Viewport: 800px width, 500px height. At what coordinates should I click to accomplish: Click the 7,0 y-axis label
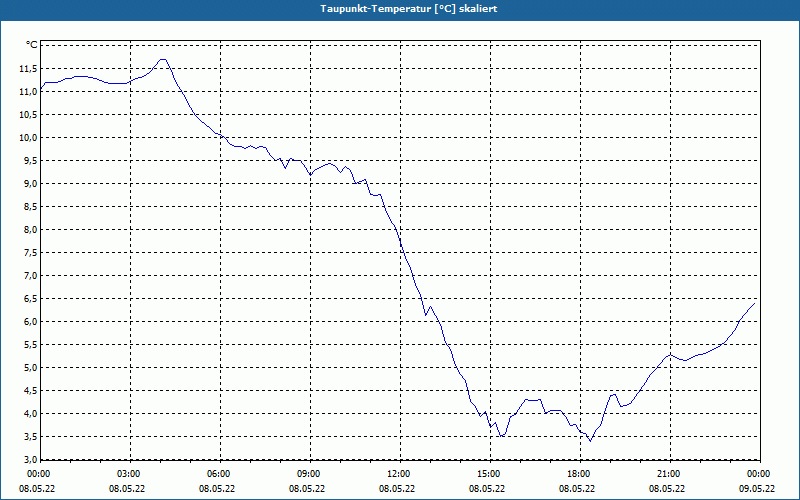point(30,276)
